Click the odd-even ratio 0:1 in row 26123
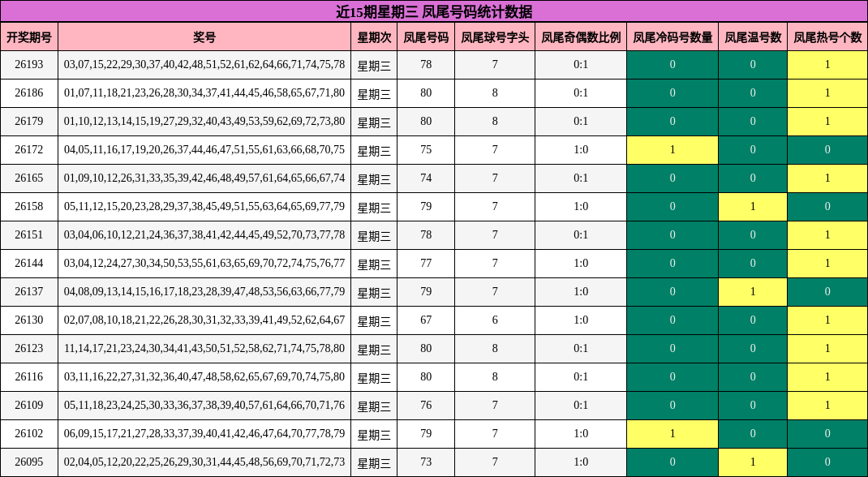 tap(581, 348)
